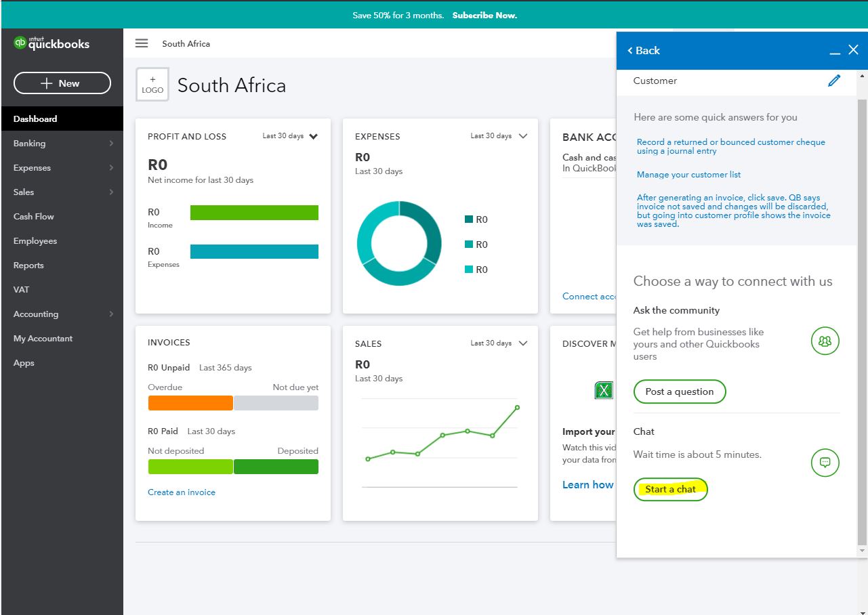
Task: Open the invoice not saved article link
Action: [x=734, y=211]
